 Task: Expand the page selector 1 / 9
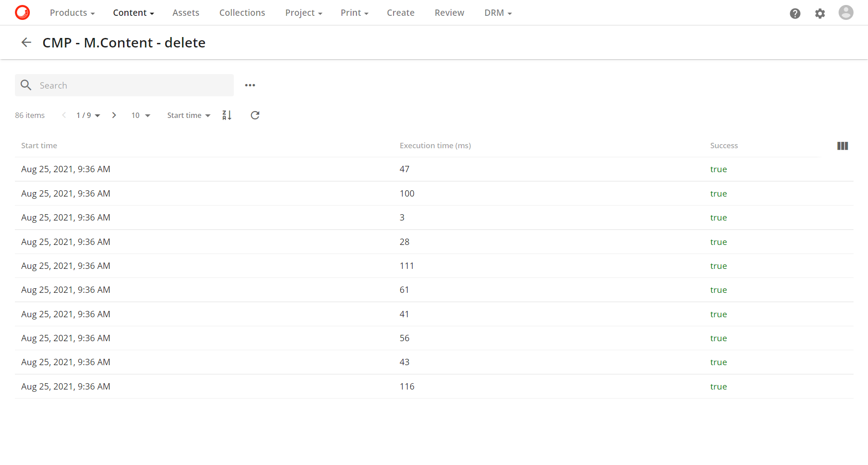point(88,115)
